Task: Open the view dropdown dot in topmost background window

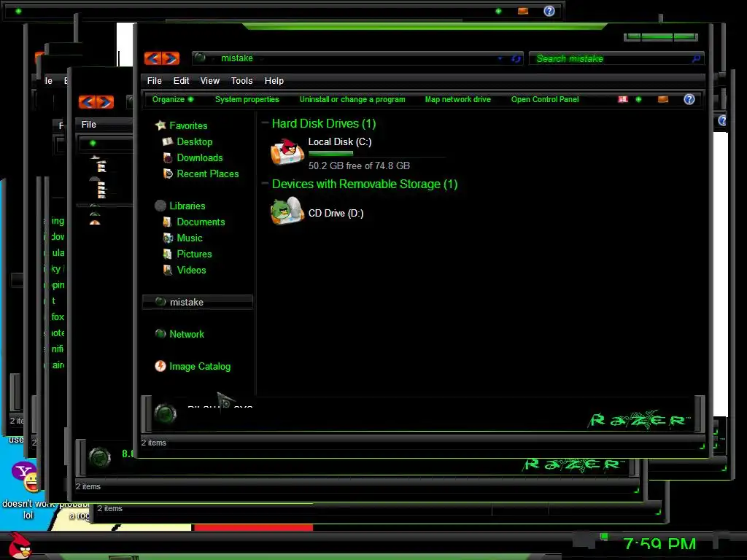Action: pyautogui.click(x=498, y=10)
